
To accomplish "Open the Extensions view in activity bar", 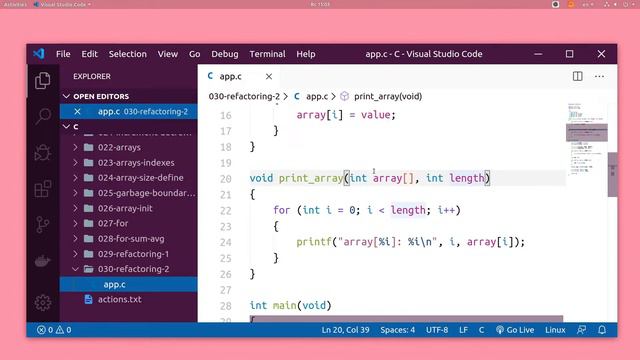I will coord(42,189).
